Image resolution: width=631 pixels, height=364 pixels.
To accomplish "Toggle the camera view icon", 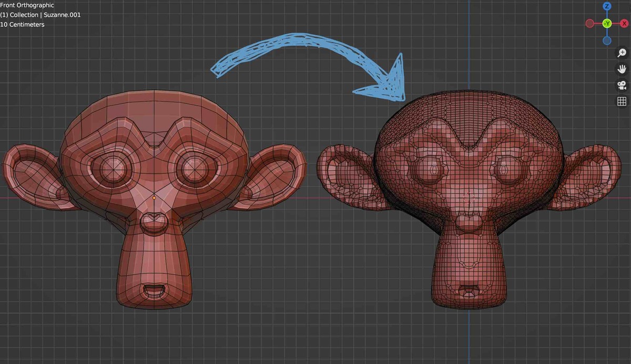I will click(x=622, y=85).
